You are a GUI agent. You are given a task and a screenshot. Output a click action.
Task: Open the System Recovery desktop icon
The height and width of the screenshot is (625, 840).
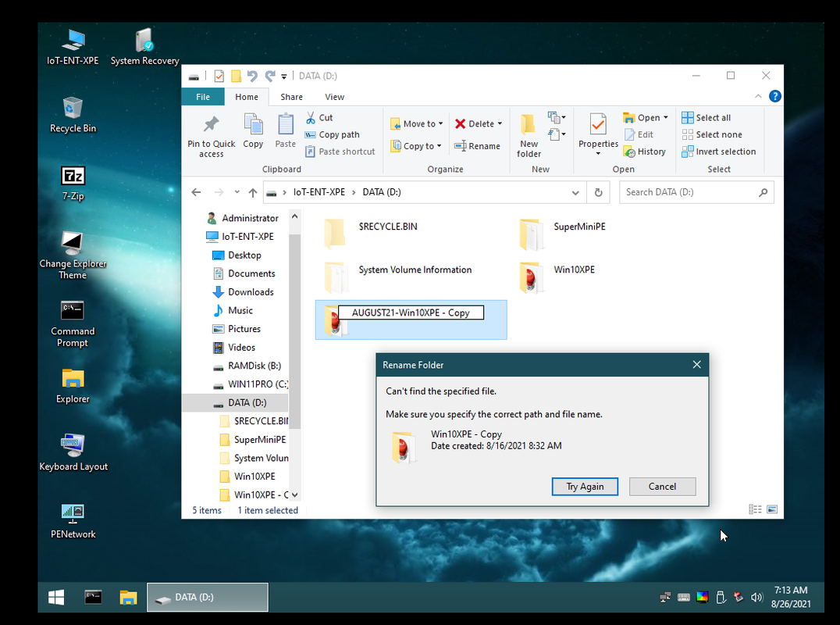pyautogui.click(x=144, y=47)
